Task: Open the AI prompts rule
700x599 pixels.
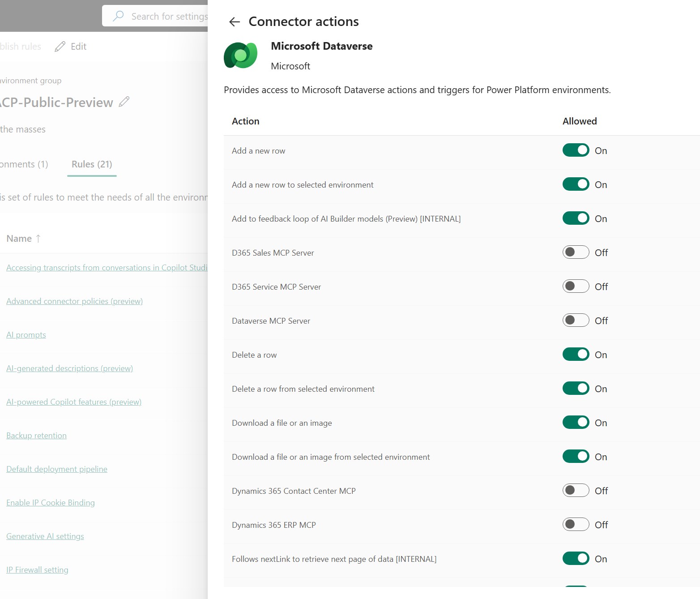Action: tap(26, 334)
